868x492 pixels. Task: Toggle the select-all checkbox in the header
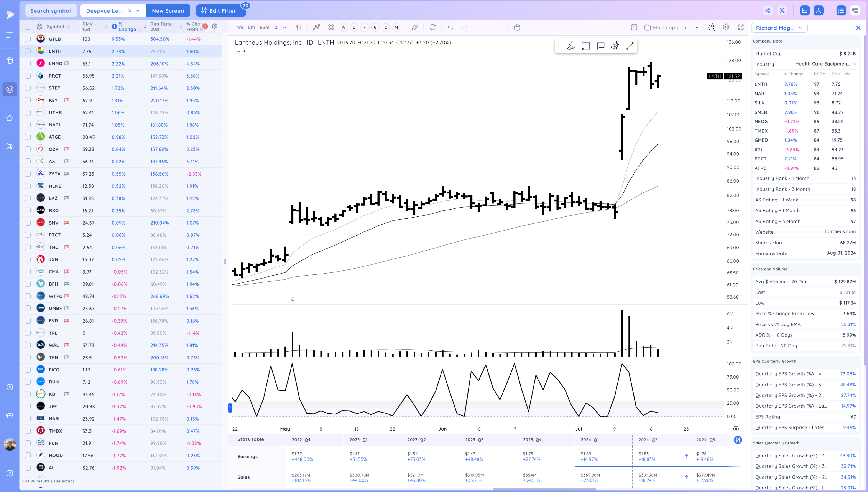[x=28, y=27]
